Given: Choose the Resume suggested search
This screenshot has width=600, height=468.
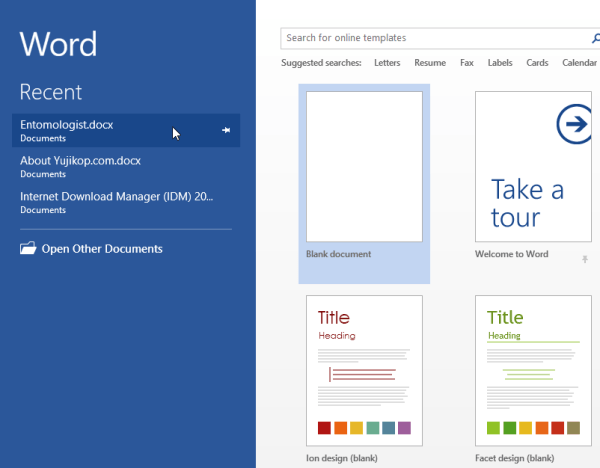Looking at the screenshot, I should (x=430, y=63).
